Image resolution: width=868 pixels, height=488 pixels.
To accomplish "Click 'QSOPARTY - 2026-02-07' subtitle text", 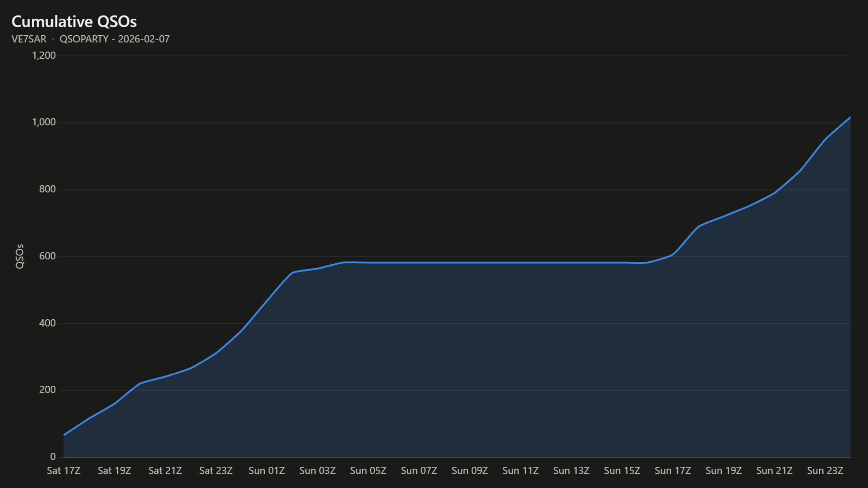I will pos(115,39).
